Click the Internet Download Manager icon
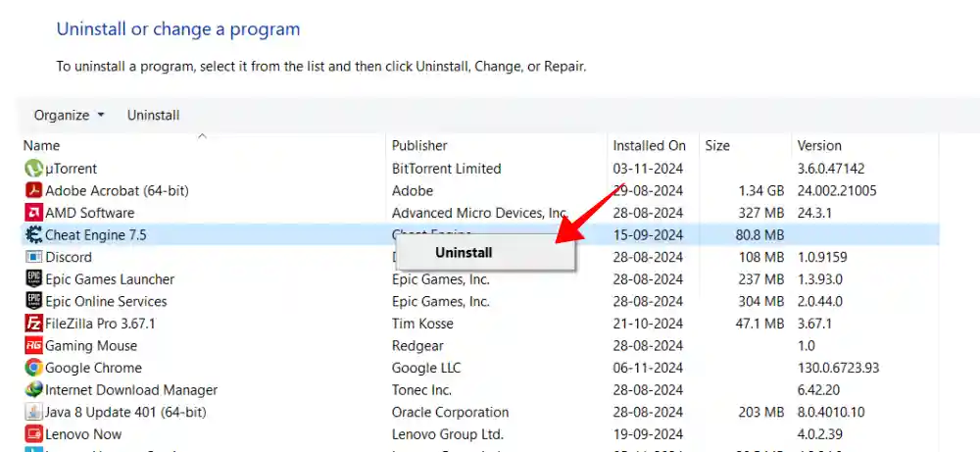This screenshot has width=980, height=452. coord(33,389)
